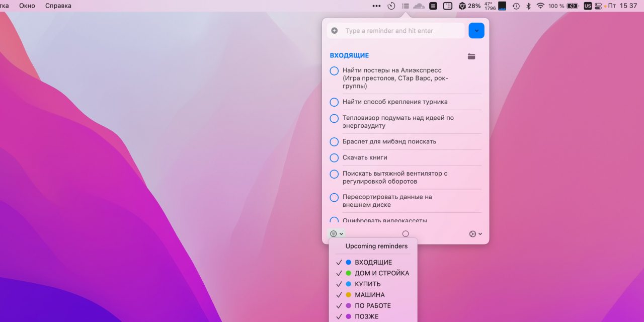
Task: Click the empty circle icon at panel bottom center
Action: [406, 233]
